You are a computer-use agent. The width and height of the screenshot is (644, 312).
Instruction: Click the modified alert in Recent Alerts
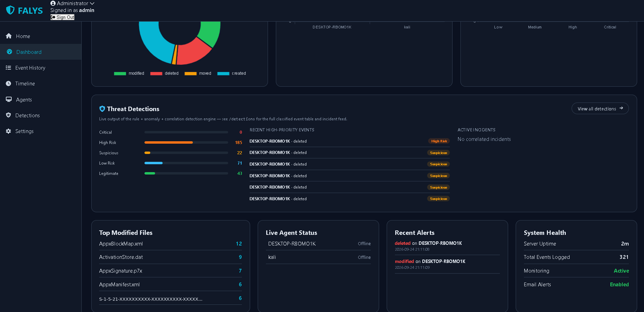pos(447,264)
